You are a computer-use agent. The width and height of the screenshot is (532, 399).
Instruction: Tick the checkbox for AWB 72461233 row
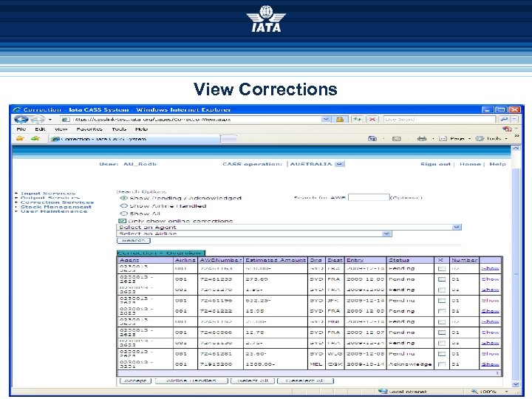pos(441,279)
